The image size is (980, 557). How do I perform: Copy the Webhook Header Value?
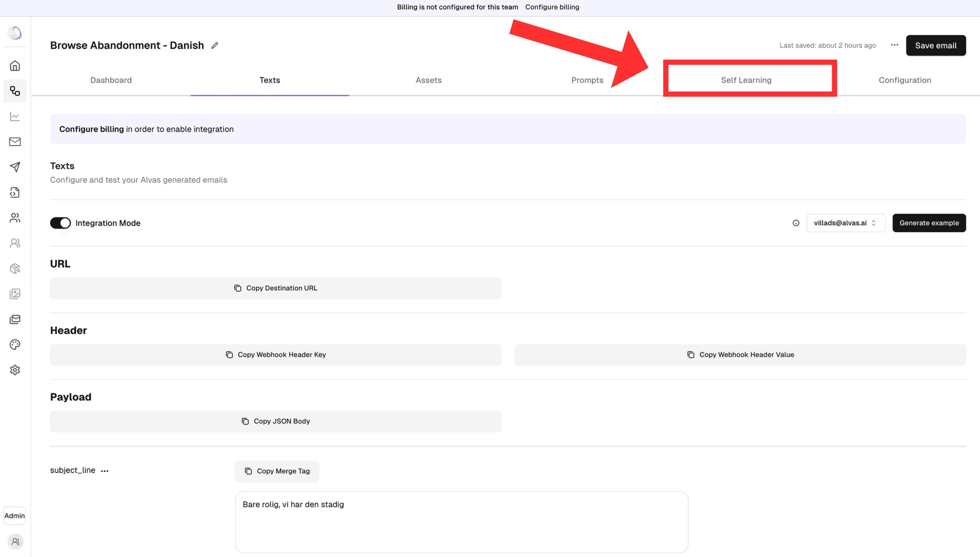coord(740,355)
